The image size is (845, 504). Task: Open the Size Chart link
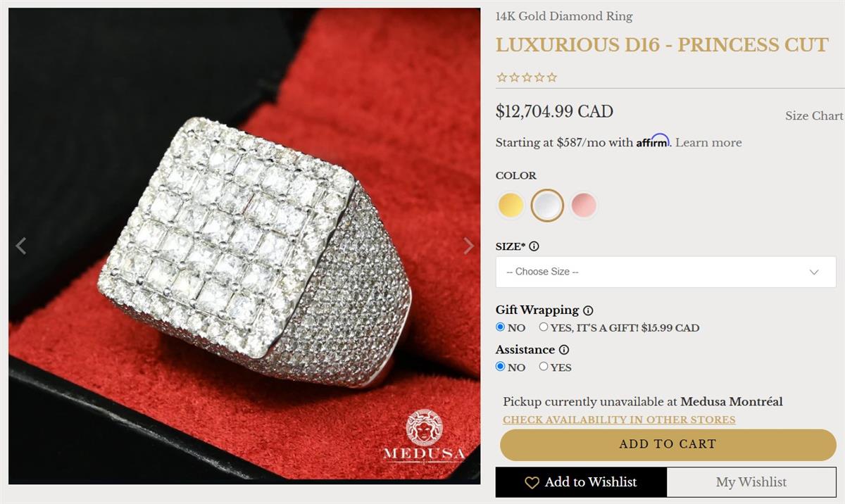(x=814, y=116)
